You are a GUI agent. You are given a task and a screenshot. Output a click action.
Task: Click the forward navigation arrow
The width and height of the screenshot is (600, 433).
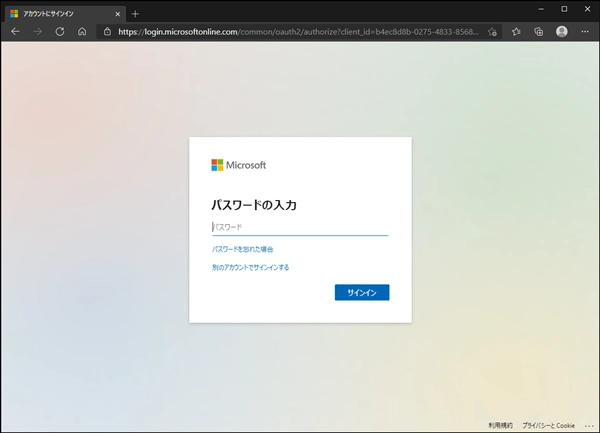click(x=38, y=32)
